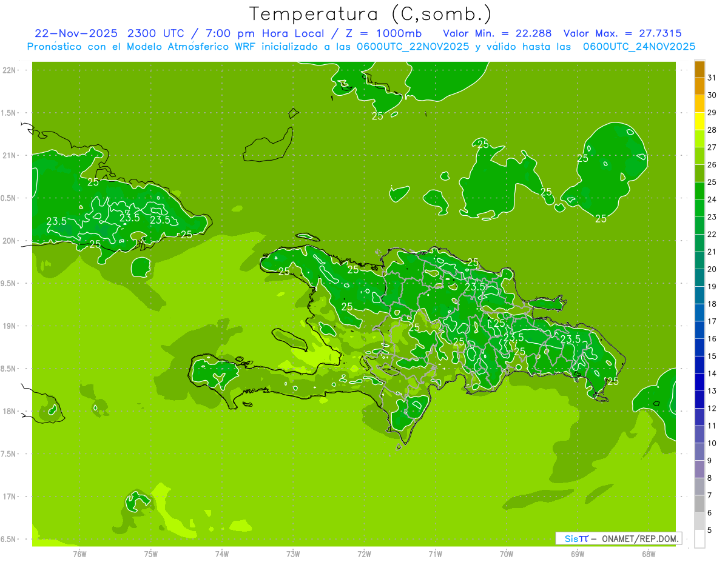
Task: Pick the light gray swatch between 5 and 6
Action: tap(700, 521)
